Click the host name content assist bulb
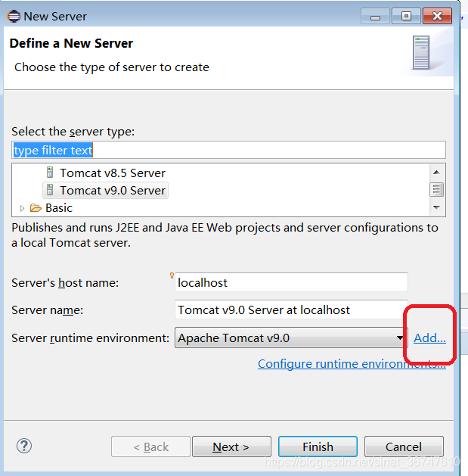 coord(172,275)
